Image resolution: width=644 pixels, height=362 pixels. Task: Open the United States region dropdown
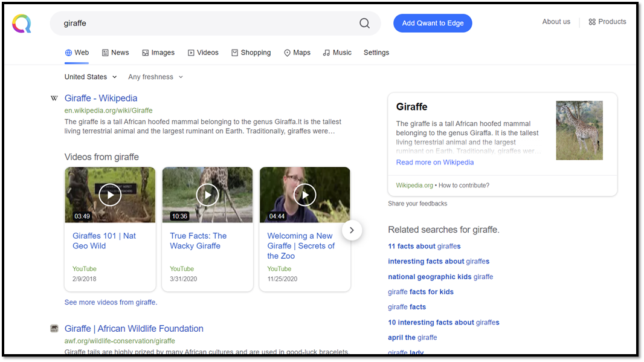(x=91, y=77)
